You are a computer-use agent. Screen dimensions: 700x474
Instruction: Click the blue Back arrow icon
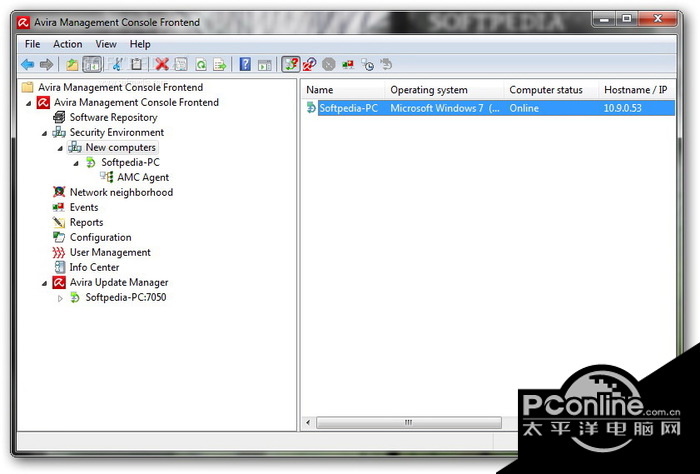coord(28,65)
